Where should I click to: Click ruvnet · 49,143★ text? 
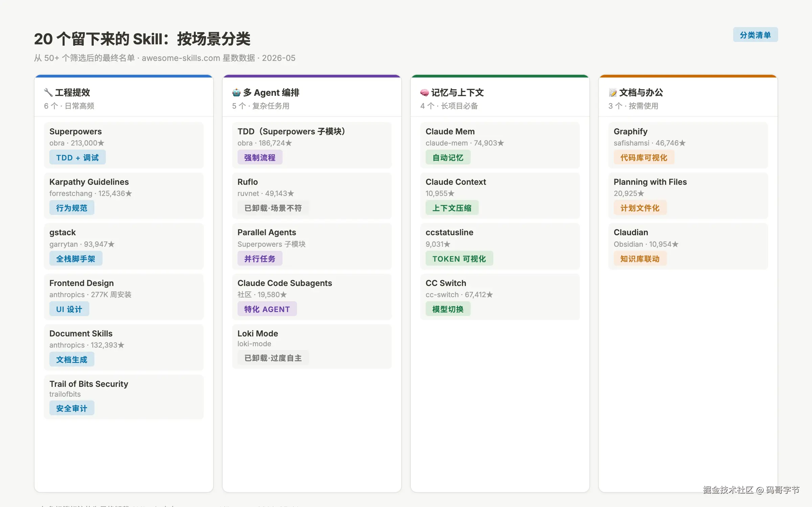coord(266,193)
